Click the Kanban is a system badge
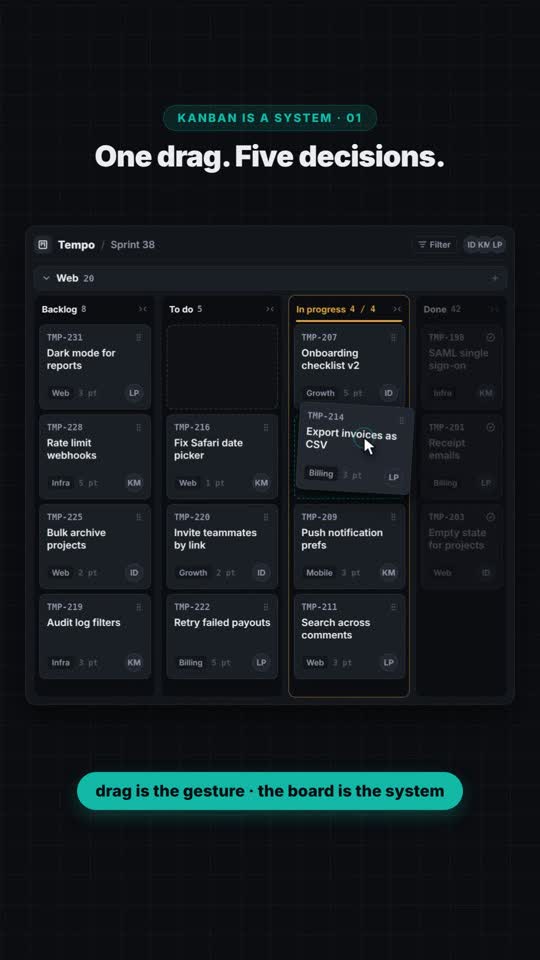The width and height of the screenshot is (540, 960). 270,118
